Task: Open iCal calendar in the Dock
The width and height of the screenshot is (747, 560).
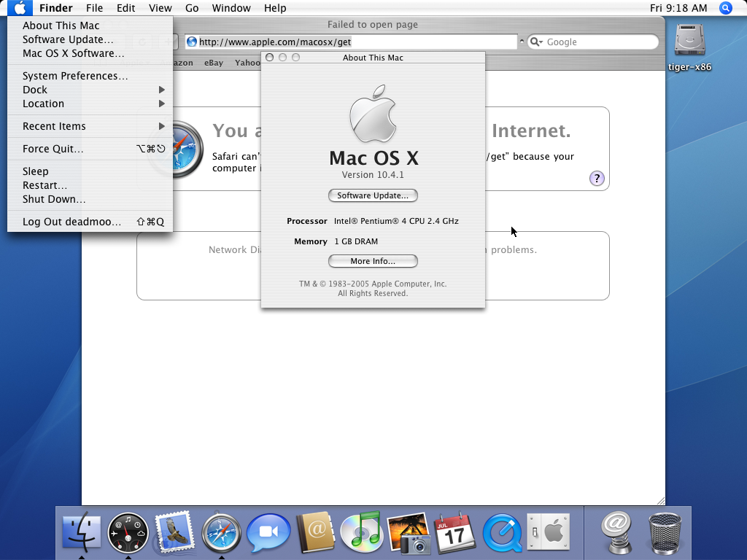Action: [x=454, y=532]
